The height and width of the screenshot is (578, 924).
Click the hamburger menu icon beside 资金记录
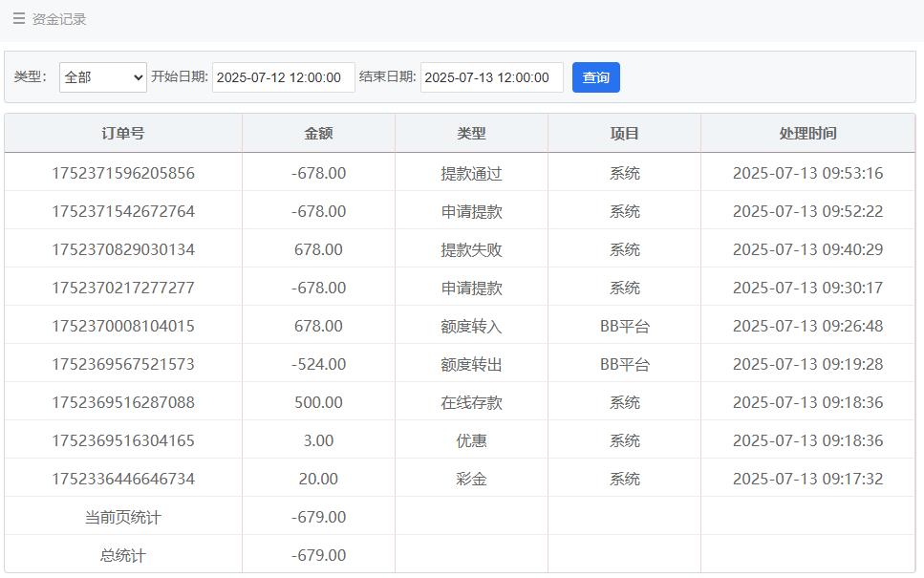coord(19,19)
